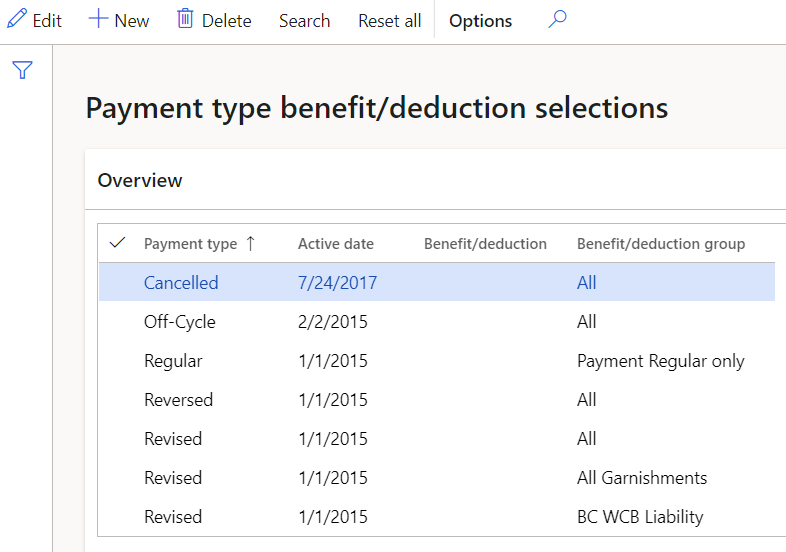The image size is (786, 552).
Task: Click 1/1/2015 in the Reversed row
Action: [x=333, y=400]
